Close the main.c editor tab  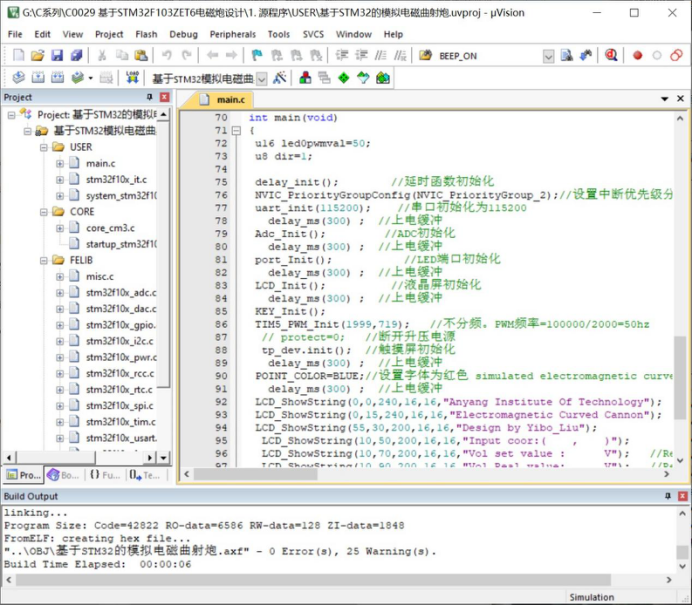[x=681, y=99]
